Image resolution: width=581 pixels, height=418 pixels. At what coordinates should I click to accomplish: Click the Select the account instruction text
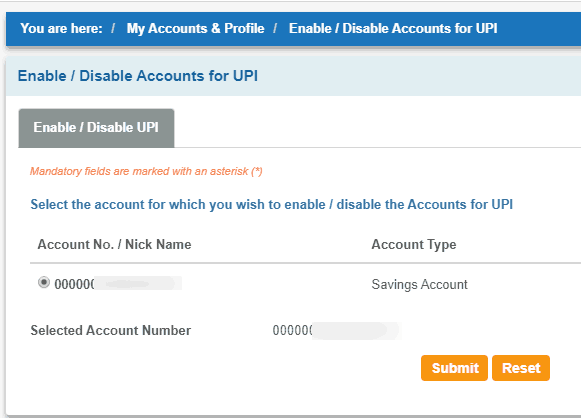(272, 205)
